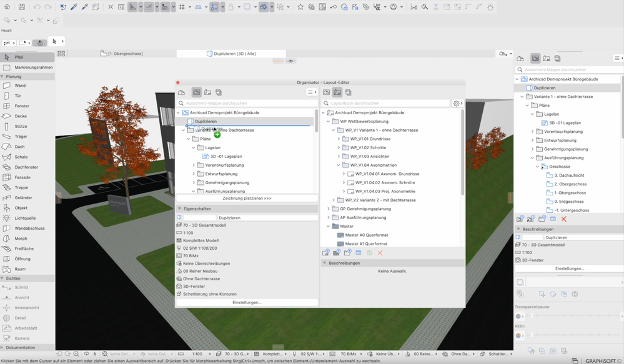Click the red delete icon under the layout book
This screenshot has height=364, width=624.
pyautogui.click(x=380, y=253)
